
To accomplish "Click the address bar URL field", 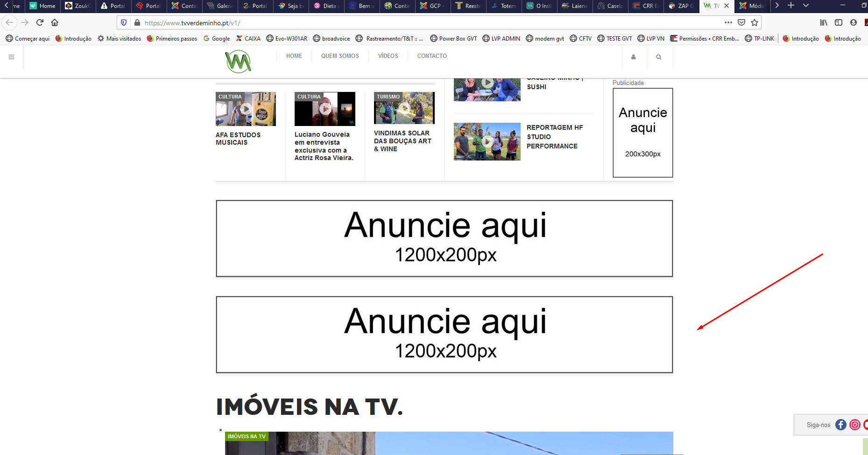I will pos(420,22).
